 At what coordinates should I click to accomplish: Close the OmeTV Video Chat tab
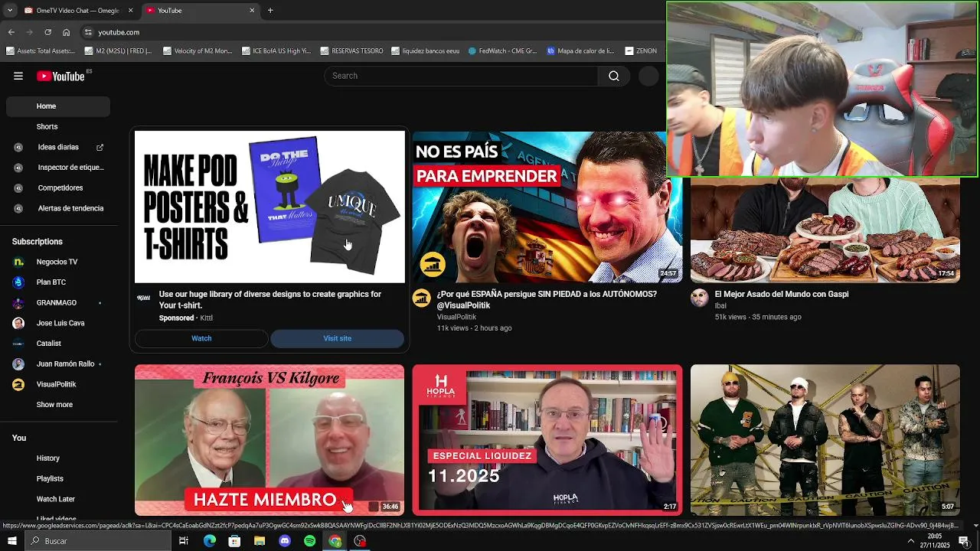(130, 11)
